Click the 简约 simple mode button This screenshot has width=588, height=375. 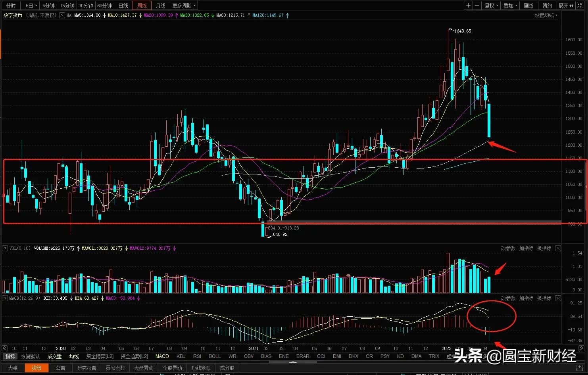click(x=548, y=6)
